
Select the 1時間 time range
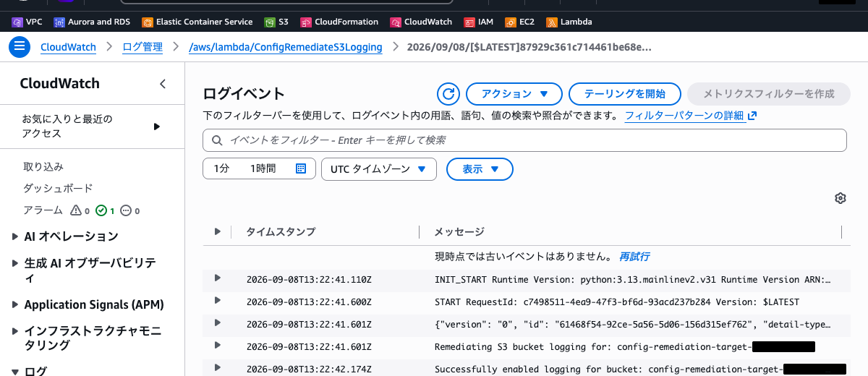pos(263,168)
